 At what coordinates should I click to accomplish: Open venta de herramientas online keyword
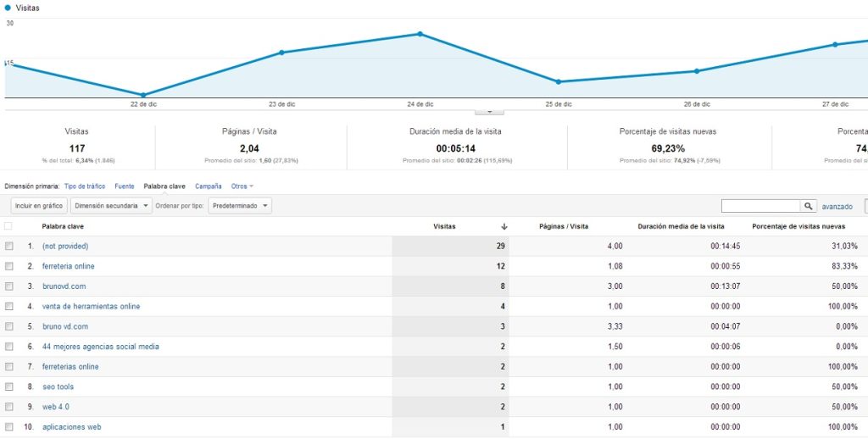click(91, 306)
